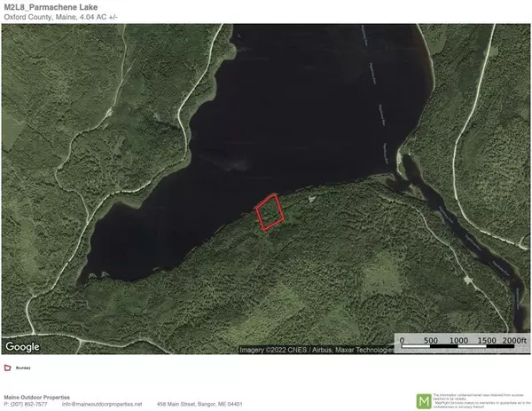Click the 2000ft scale label
Image resolution: width=532 pixels, height=411 pixels.
[x=514, y=340]
